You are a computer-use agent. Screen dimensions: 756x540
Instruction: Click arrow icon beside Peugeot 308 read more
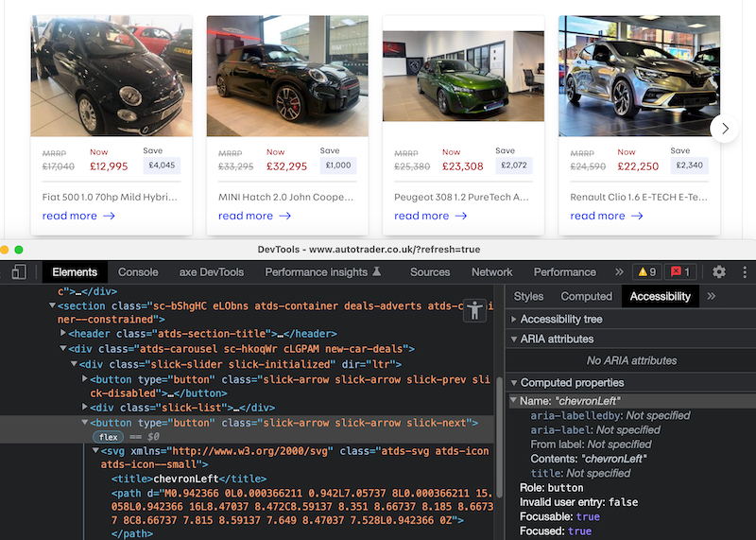pos(461,216)
